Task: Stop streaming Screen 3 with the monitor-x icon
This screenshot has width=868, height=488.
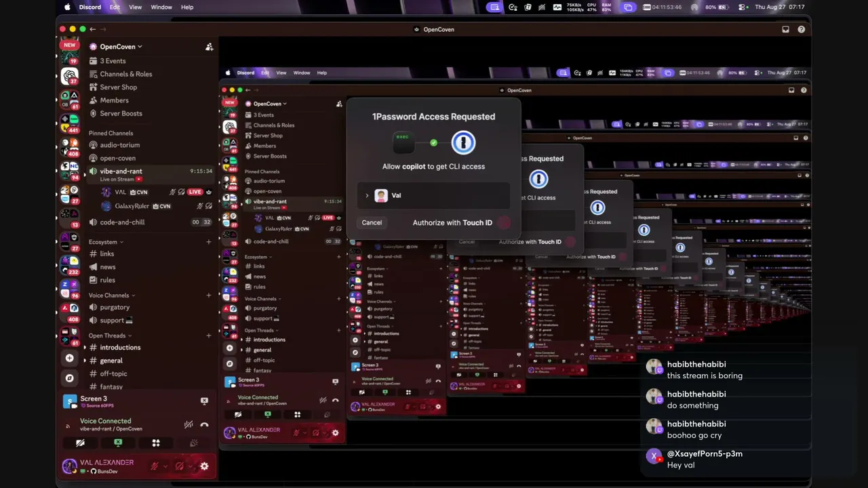Action: click(x=204, y=401)
